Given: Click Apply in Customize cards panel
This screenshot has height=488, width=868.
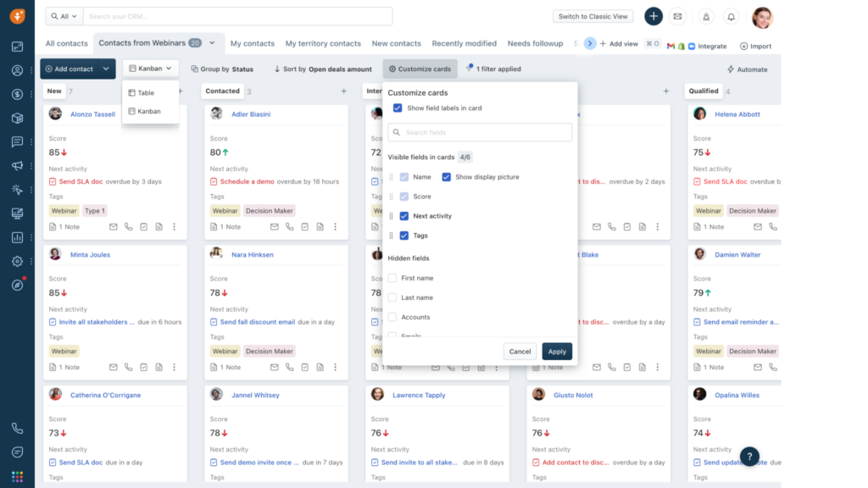Looking at the screenshot, I should (x=557, y=351).
